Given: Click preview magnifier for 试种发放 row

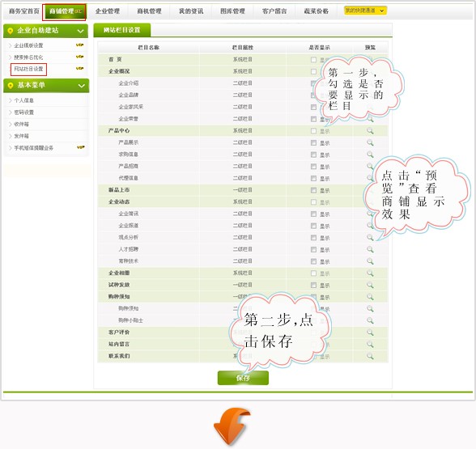Looking at the screenshot, I should (370, 285).
